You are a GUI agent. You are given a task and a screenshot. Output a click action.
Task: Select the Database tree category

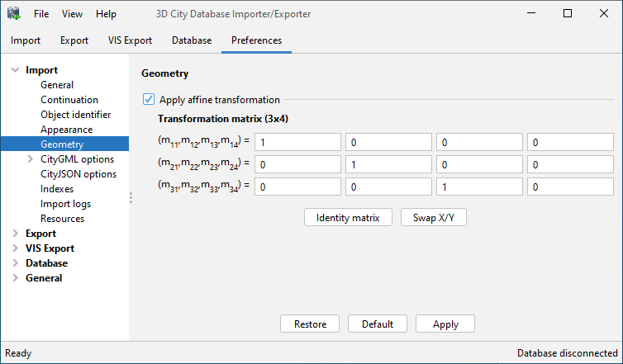point(46,263)
